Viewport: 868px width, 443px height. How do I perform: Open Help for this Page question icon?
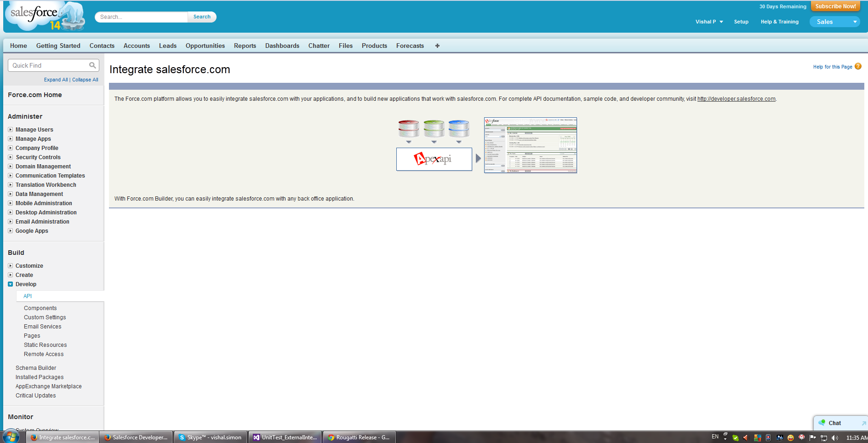click(858, 66)
